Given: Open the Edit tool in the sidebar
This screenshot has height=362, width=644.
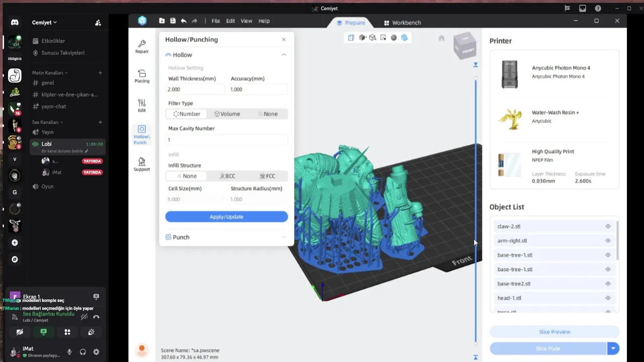Looking at the screenshot, I should (142, 105).
